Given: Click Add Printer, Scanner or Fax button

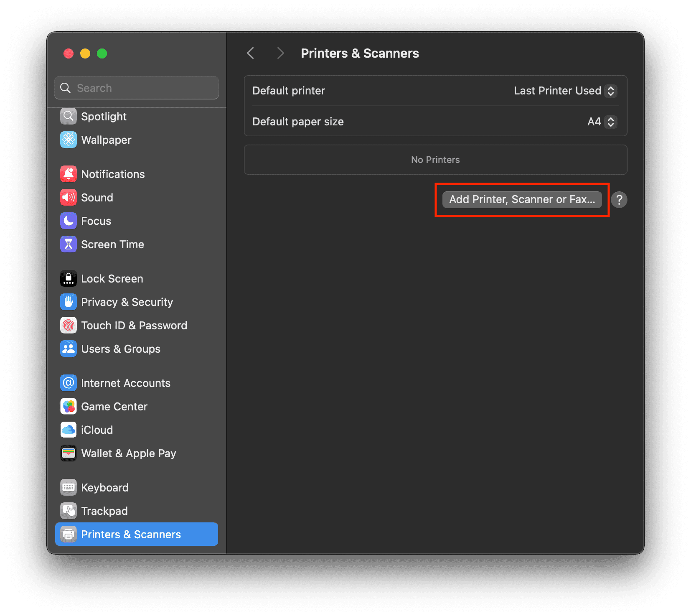Looking at the screenshot, I should tap(522, 200).
